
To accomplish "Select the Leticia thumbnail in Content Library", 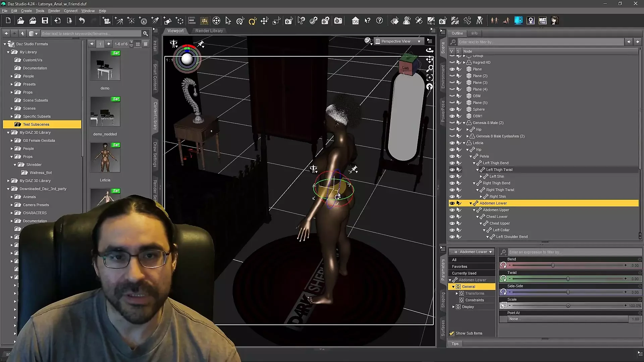I will point(105,158).
